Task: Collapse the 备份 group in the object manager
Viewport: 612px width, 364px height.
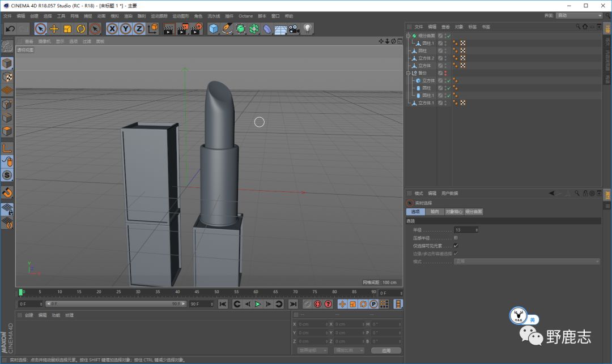Action: tap(408, 73)
